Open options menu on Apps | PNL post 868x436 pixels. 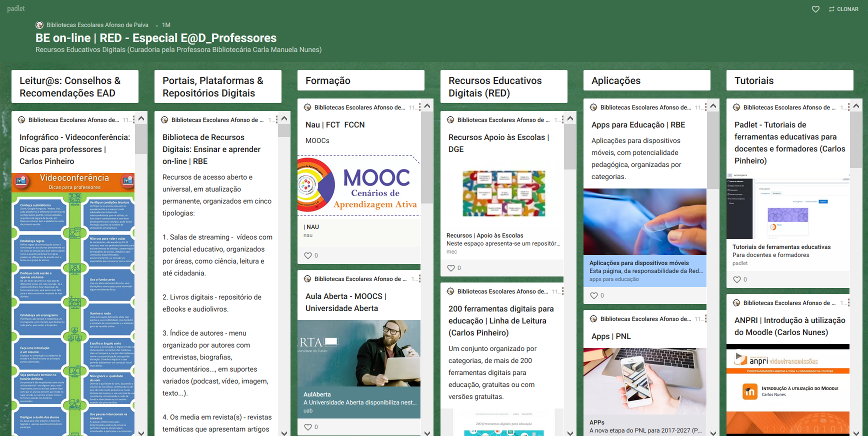point(705,319)
